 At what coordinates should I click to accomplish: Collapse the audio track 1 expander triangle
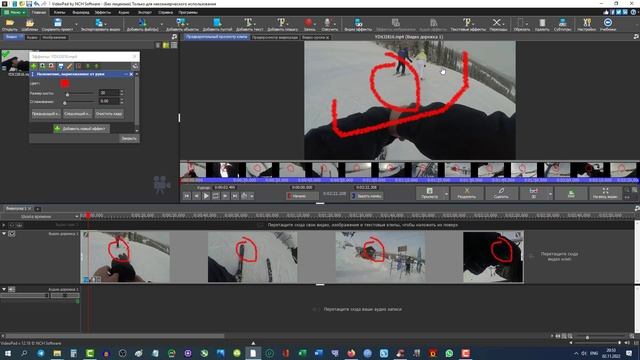pyautogui.click(x=4, y=289)
